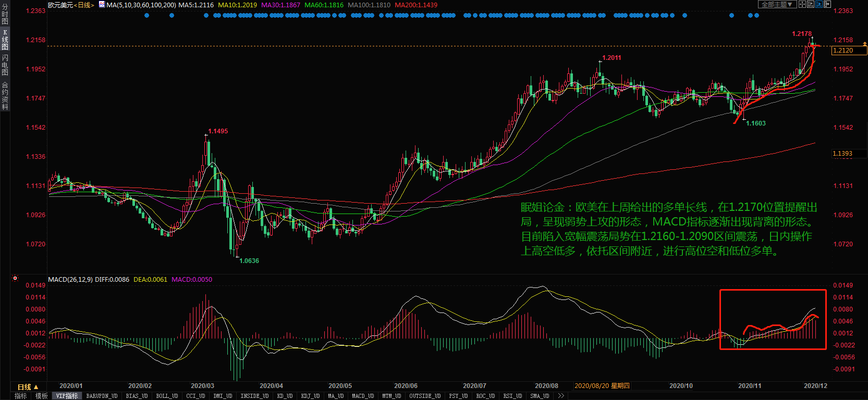868x400 pixels.
Task: Switch to the 闪电图 side tab
Action: click(5, 65)
